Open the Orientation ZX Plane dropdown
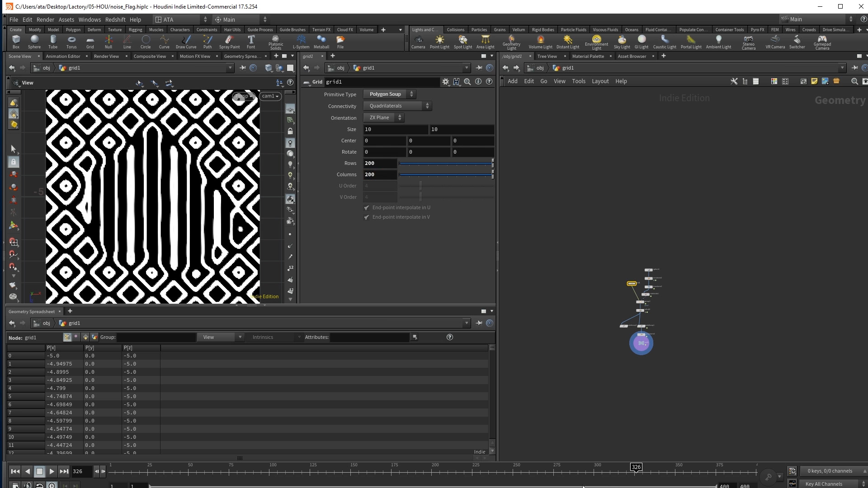Viewport: 868px width, 488px height. click(384, 117)
